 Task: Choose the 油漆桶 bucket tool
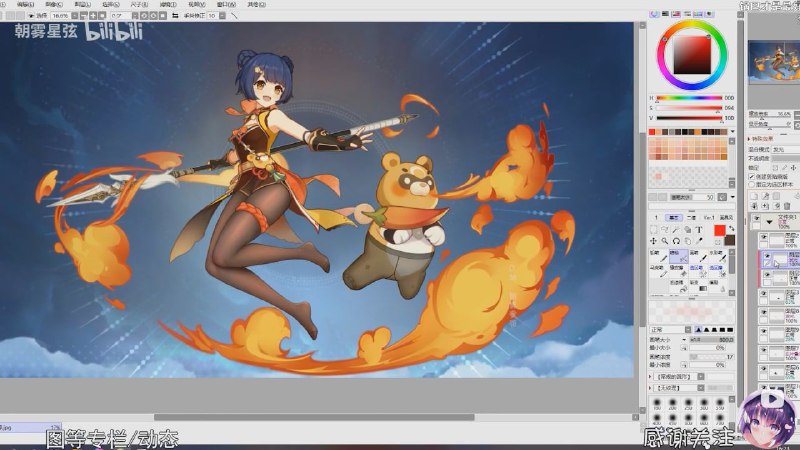pyautogui.click(x=678, y=286)
